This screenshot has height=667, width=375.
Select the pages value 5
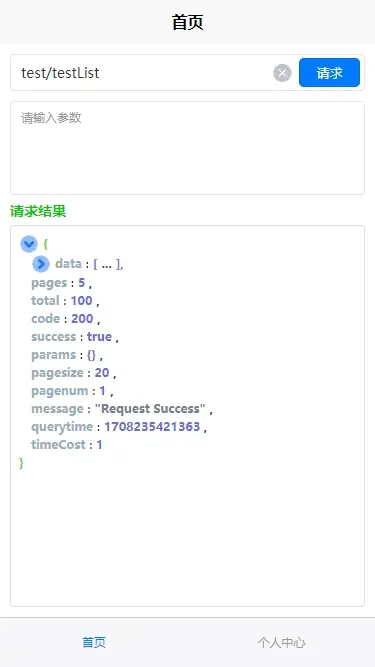[82, 283]
